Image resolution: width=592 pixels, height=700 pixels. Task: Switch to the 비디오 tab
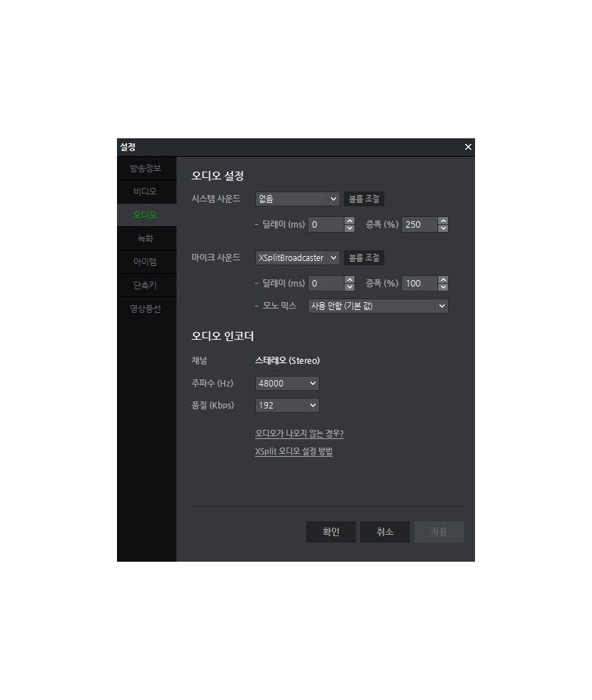(x=146, y=191)
